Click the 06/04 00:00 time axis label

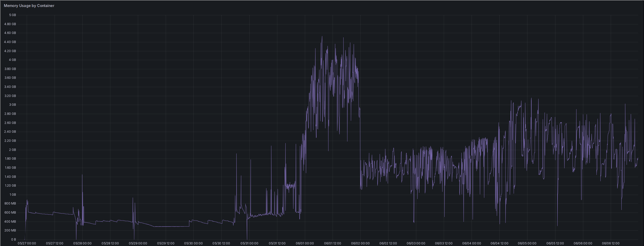tap(472, 243)
